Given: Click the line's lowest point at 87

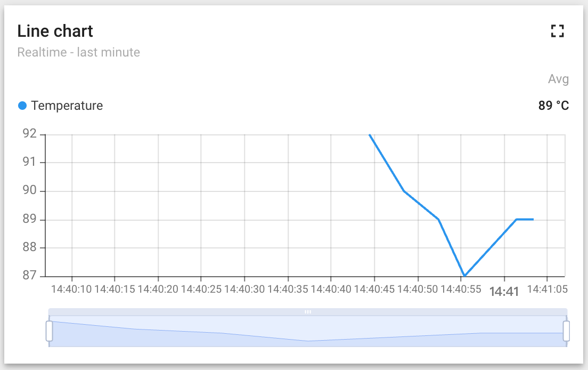Looking at the screenshot, I should tap(464, 276).
